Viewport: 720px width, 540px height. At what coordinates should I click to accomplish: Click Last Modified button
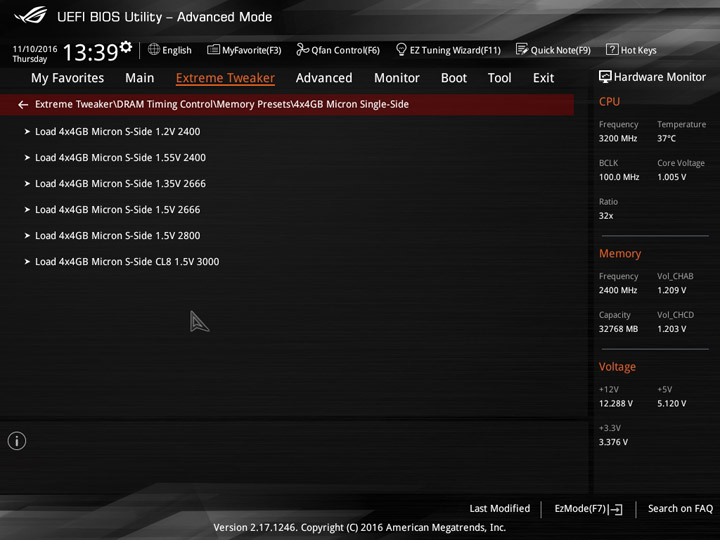[x=500, y=509]
